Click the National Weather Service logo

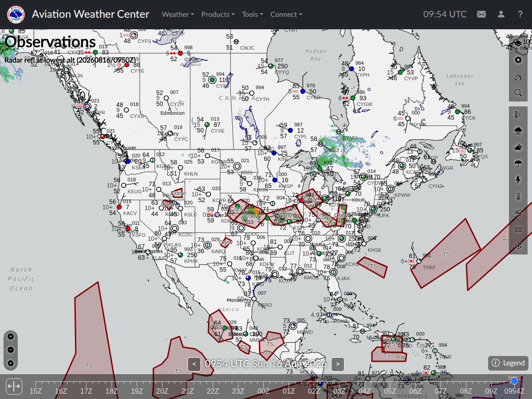click(16, 14)
